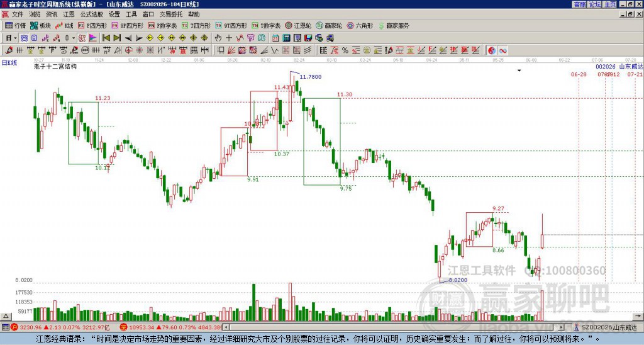This screenshot has width=644, height=345.
Task: Open the 六角形 tool
Action: click(x=360, y=25)
